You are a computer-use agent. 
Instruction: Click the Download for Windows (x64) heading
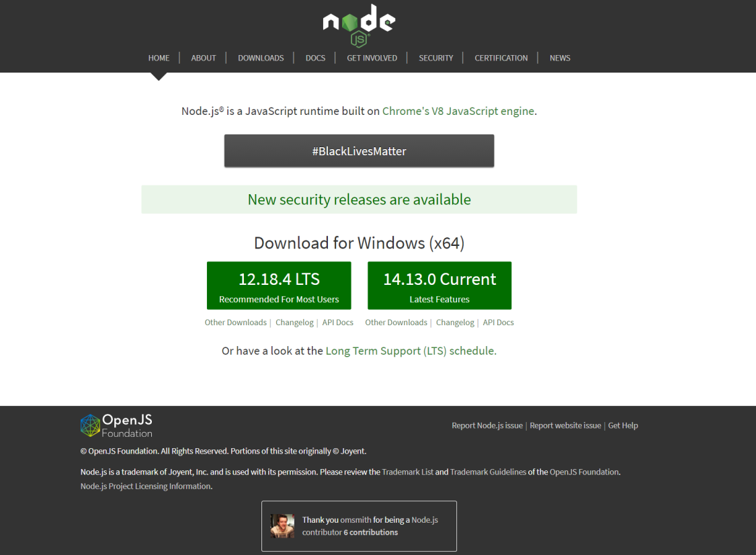pos(360,243)
